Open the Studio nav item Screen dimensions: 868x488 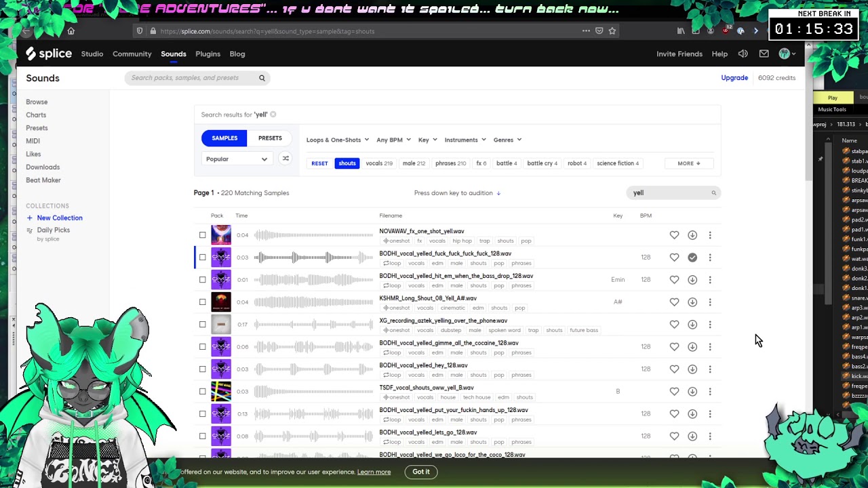coord(92,54)
